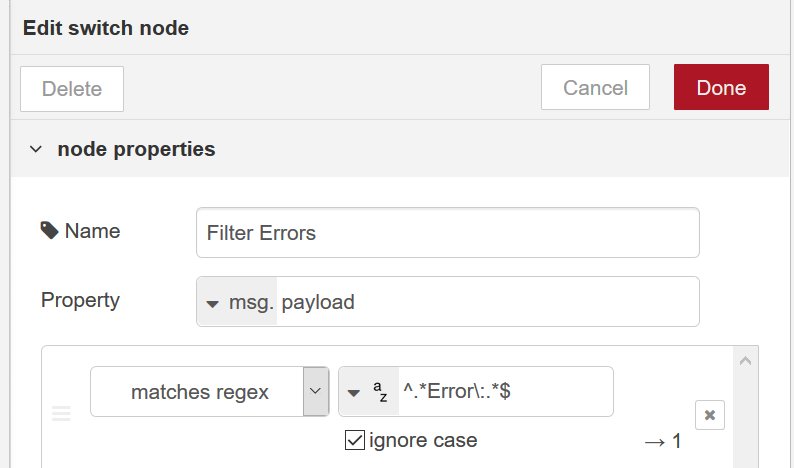Click the regex pattern input field
794x468 pixels.
coord(505,392)
